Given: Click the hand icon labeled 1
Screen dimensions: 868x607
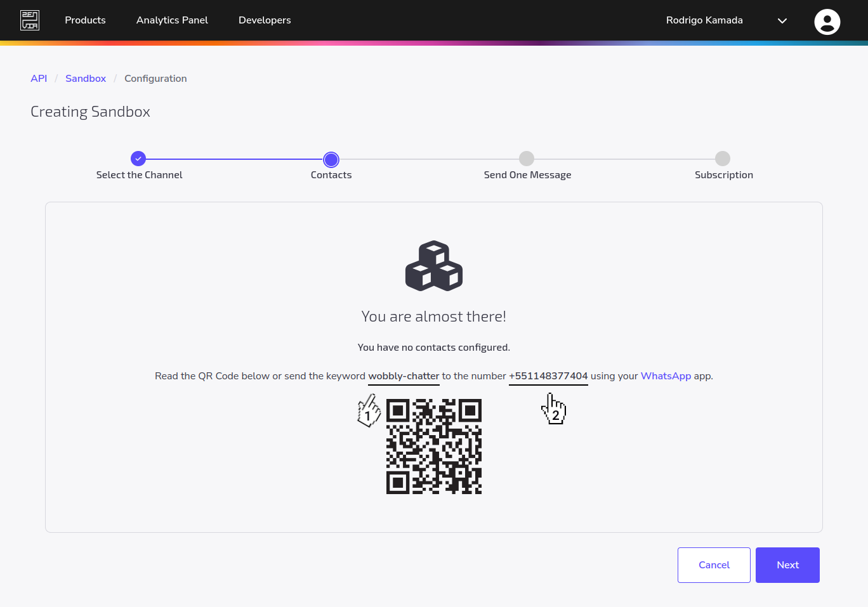Looking at the screenshot, I should [x=369, y=410].
